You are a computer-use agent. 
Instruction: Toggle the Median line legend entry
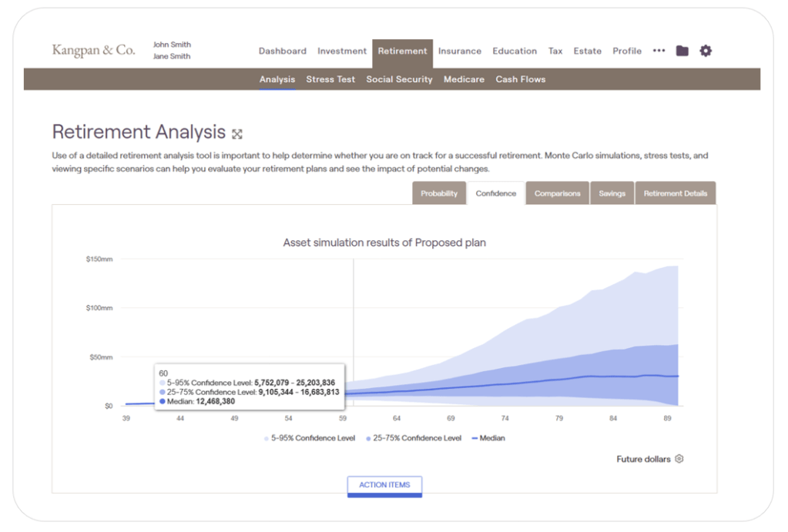click(x=488, y=438)
